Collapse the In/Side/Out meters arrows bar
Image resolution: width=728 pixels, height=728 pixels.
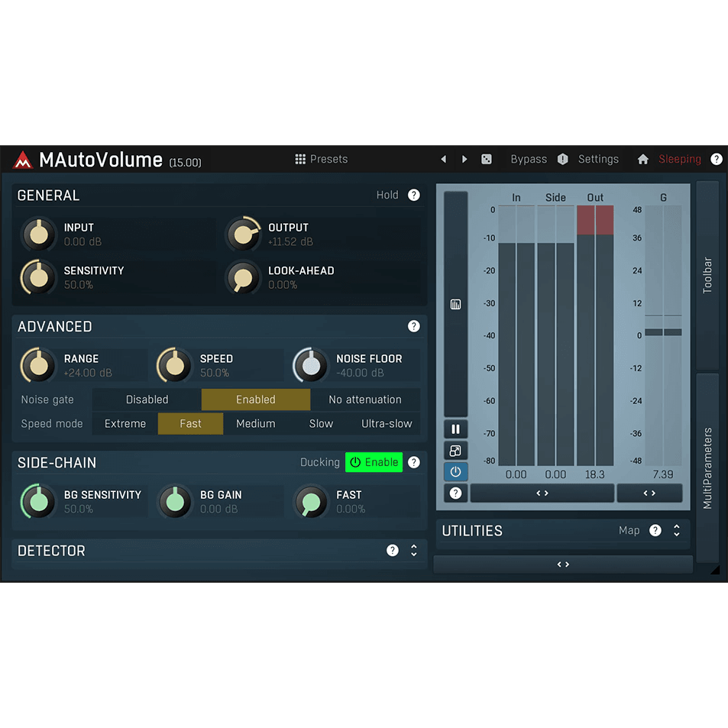542,493
